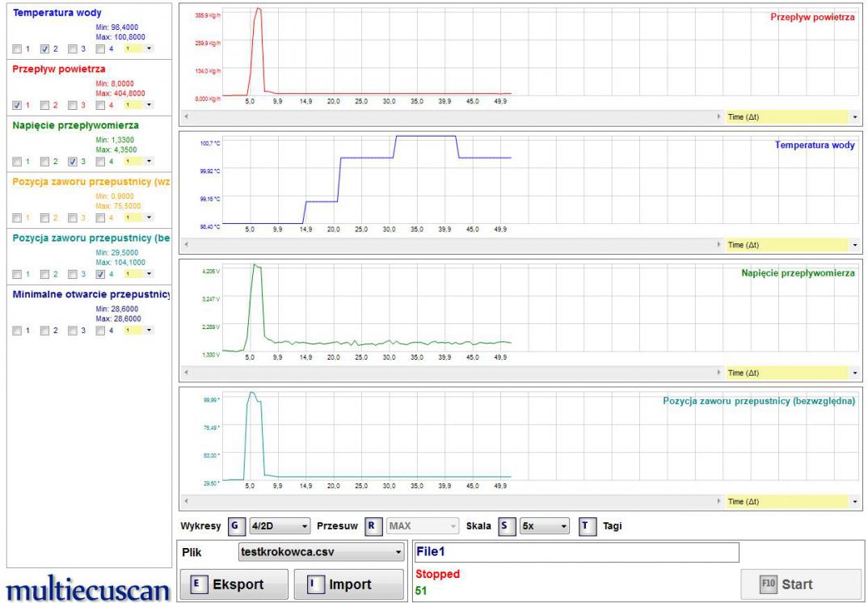This screenshot has height=603, width=868.
Task: Open the Wykresy 4/2D dropdown
Action: (x=280, y=526)
